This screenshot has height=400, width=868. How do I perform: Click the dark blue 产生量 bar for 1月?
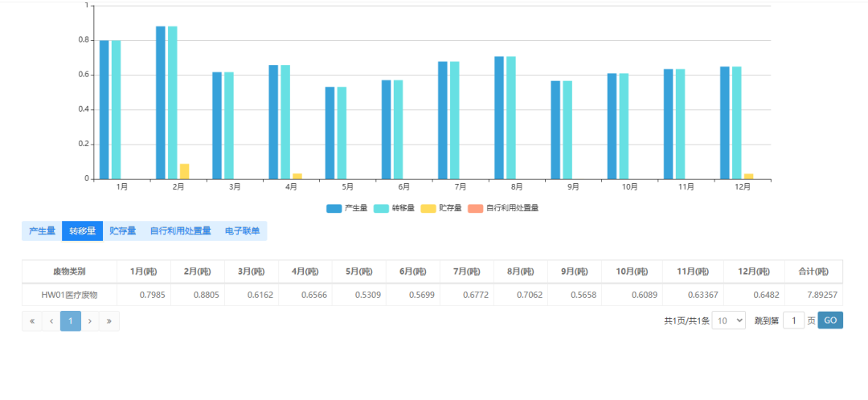[x=104, y=109]
